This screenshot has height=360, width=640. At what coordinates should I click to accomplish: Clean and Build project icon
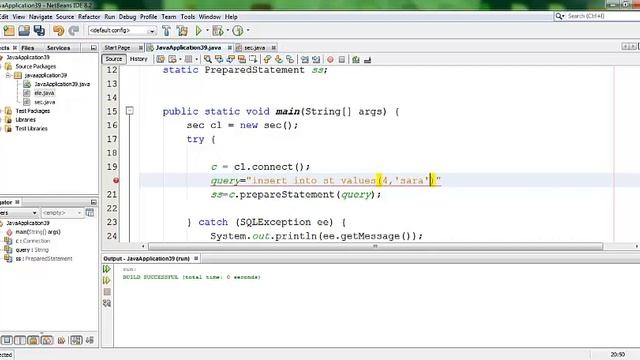pos(182,31)
